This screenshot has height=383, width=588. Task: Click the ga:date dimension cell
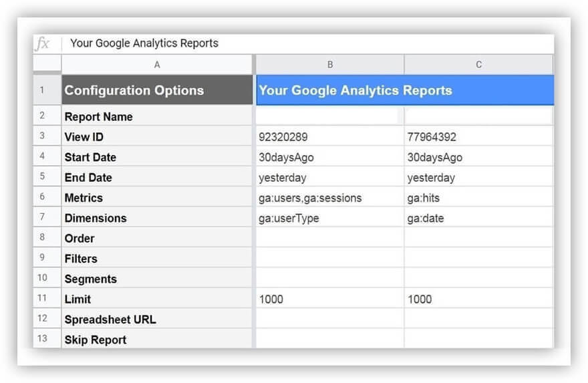click(x=478, y=217)
